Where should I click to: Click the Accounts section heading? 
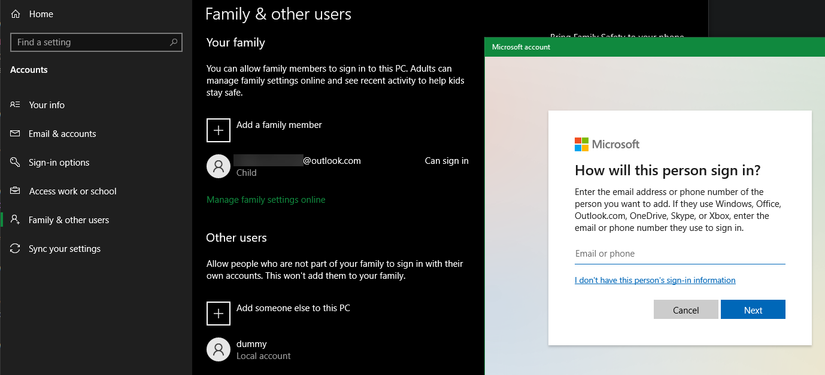(x=29, y=69)
